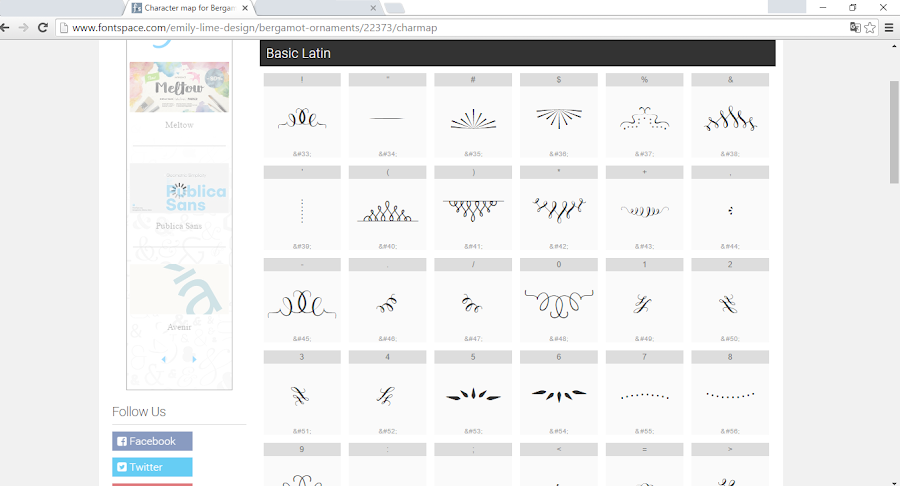Click the browser forward arrow

coord(24,28)
